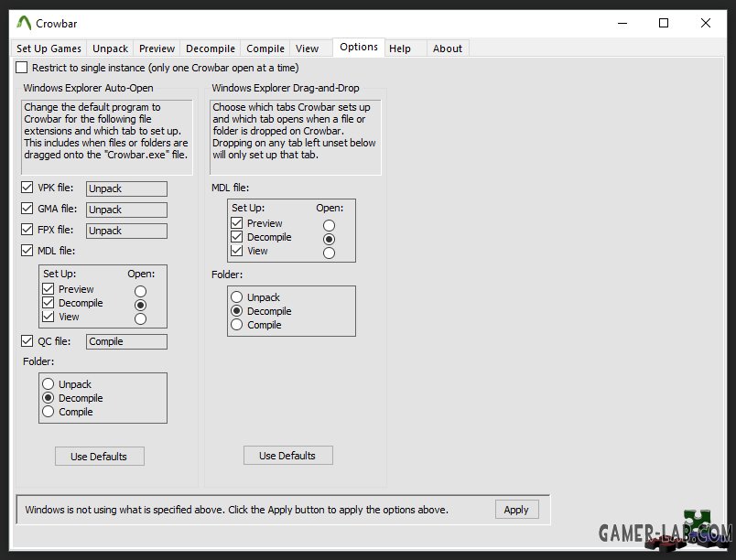Select Auto-Open Folder Unpack radio
Screen dimensions: 736x560
click(48, 383)
